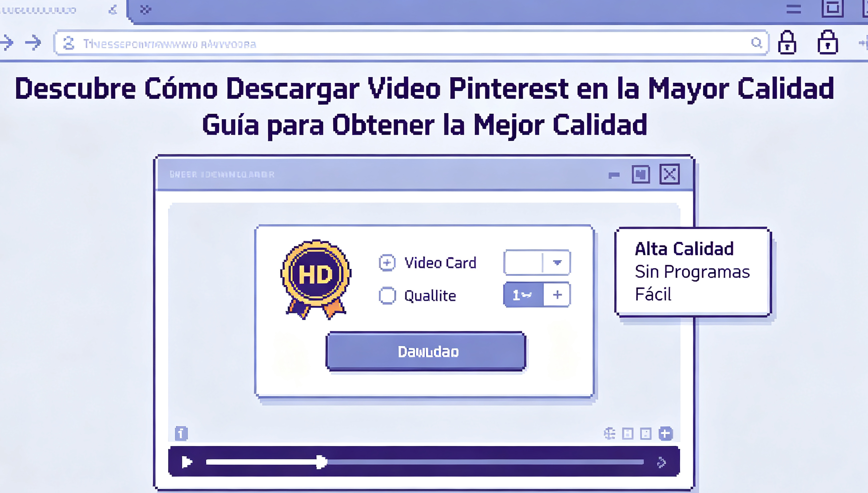The height and width of the screenshot is (493, 868).
Task: Select the Quallite radio option
Action: click(387, 295)
